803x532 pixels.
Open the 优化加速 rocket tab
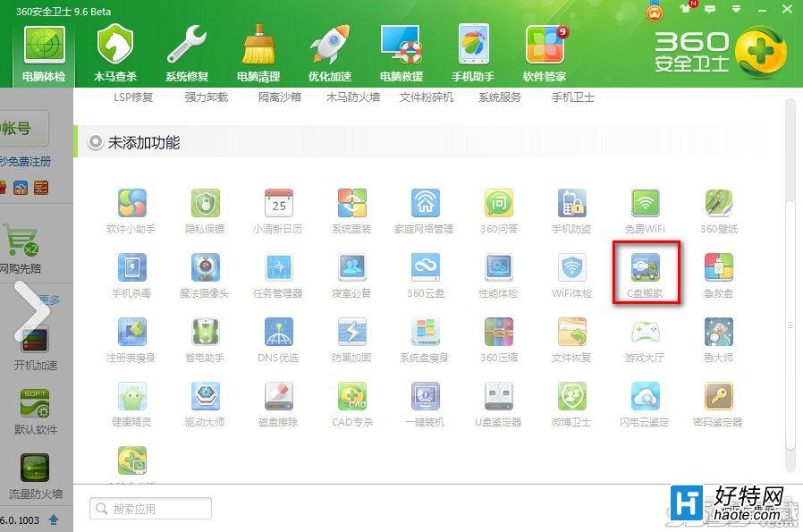(329, 55)
